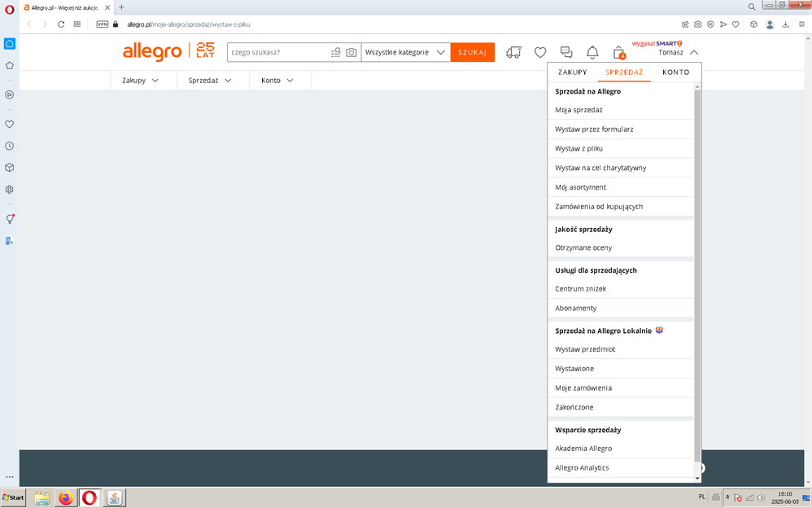812x508 pixels.
Task: Expand the Zakupy navigation dropdown
Action: tap(140, 81)
